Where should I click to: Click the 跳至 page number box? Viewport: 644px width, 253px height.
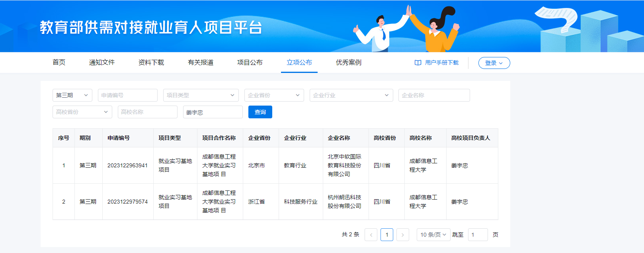pyautogui.click(x=478, y=235)
